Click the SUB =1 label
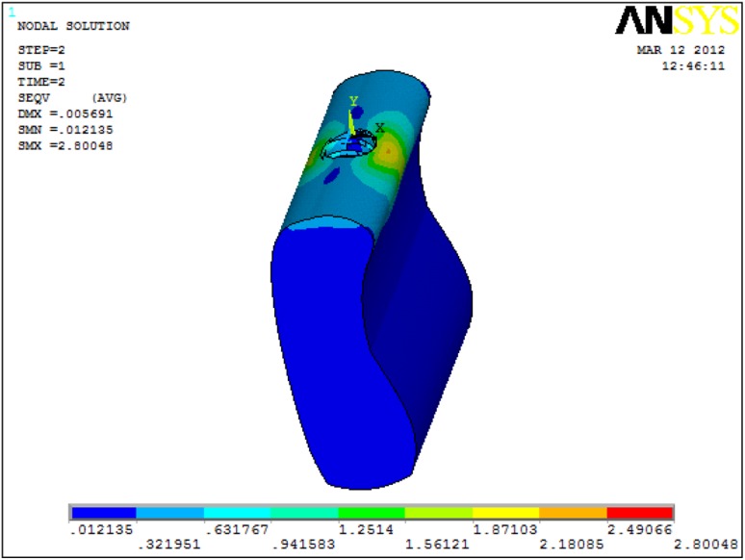The height and width of the screenshot is (560, 745). click(41, 65)
